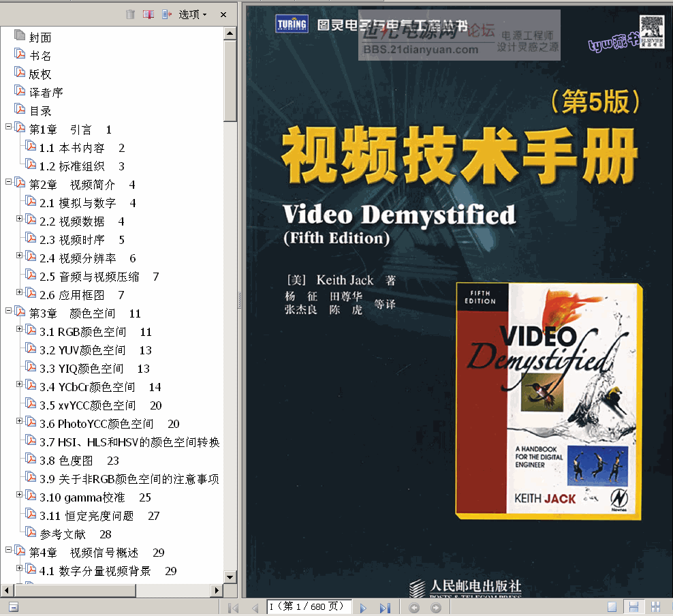Open the 封面 bookmark

[x=40, y=37]
